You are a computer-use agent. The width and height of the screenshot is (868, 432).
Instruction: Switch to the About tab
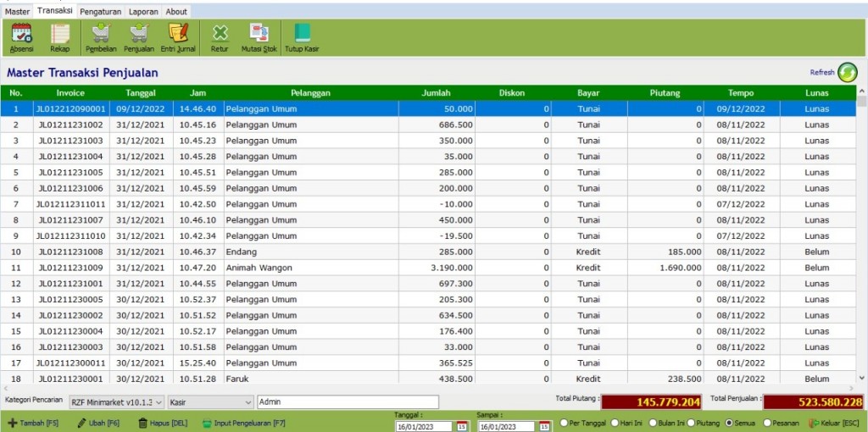click(x=176, y=11)
